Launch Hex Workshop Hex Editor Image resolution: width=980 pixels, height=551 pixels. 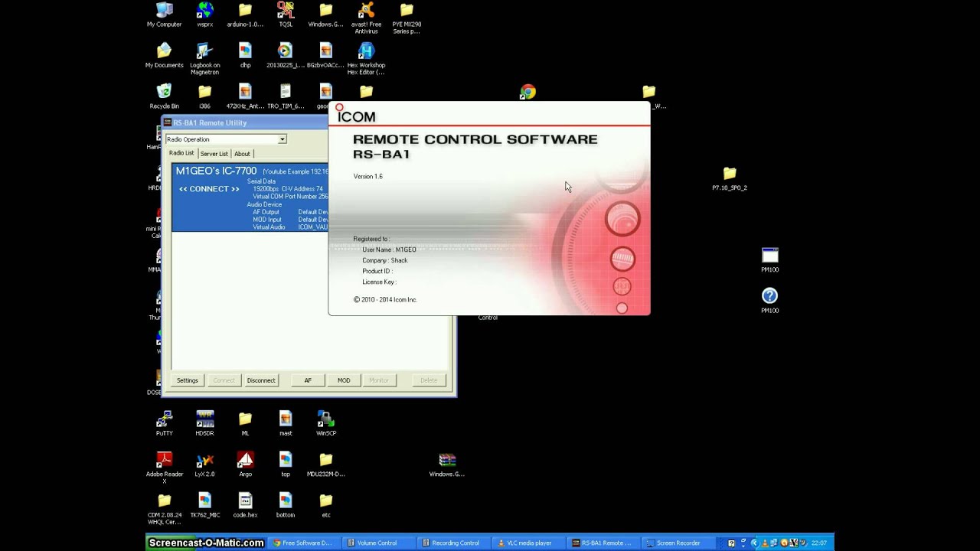coord(366,59)
